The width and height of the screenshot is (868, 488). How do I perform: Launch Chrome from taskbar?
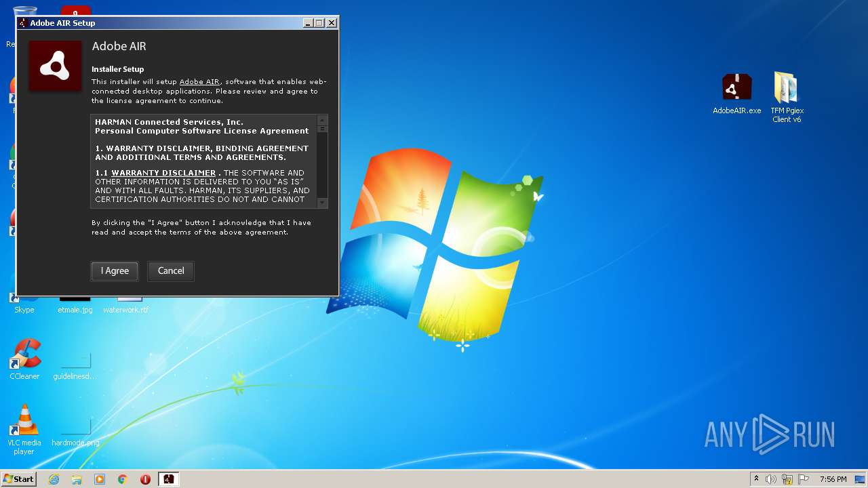coord(123,479)
